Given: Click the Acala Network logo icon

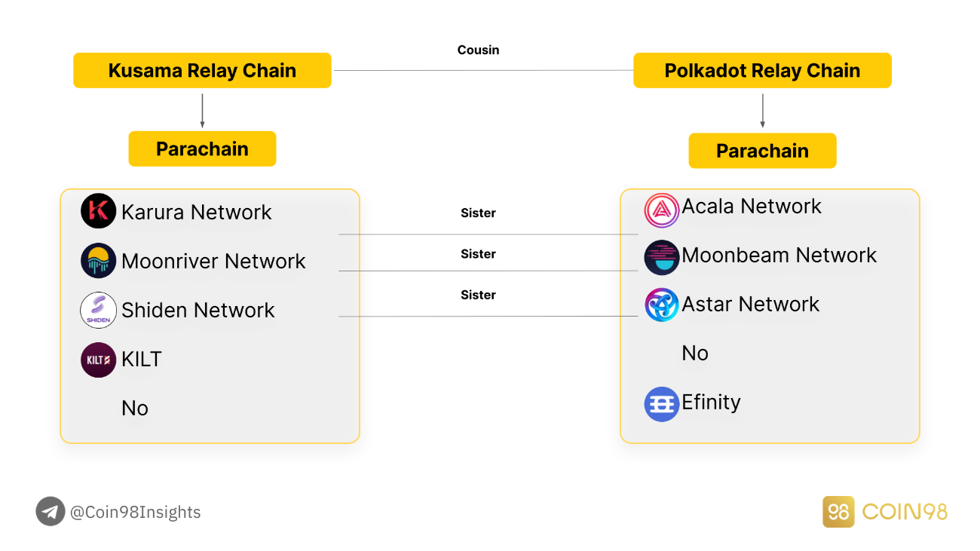Looking at the screenshot, I should click(x=662, y=210).
